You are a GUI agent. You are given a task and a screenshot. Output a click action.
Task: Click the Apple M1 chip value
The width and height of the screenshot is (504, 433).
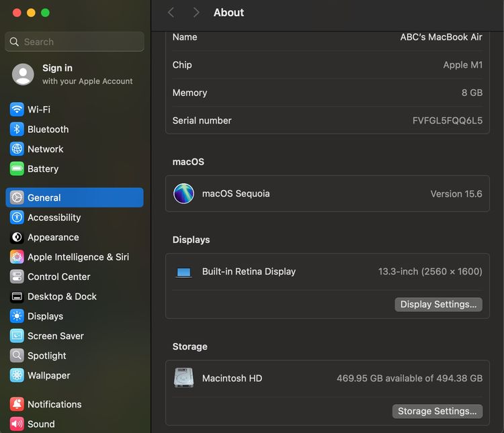pos(463,65)
